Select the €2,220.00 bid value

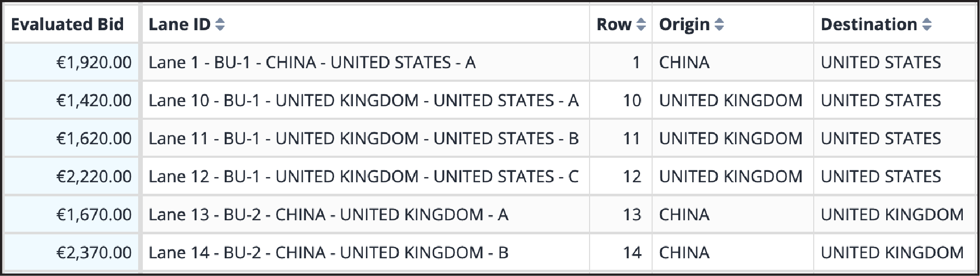[x=94, y=177]
